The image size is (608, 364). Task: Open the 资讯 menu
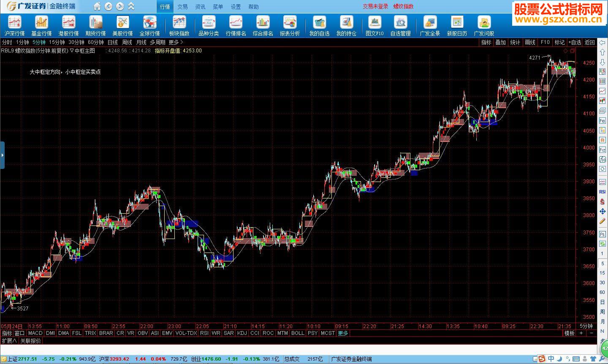(200, 7)
